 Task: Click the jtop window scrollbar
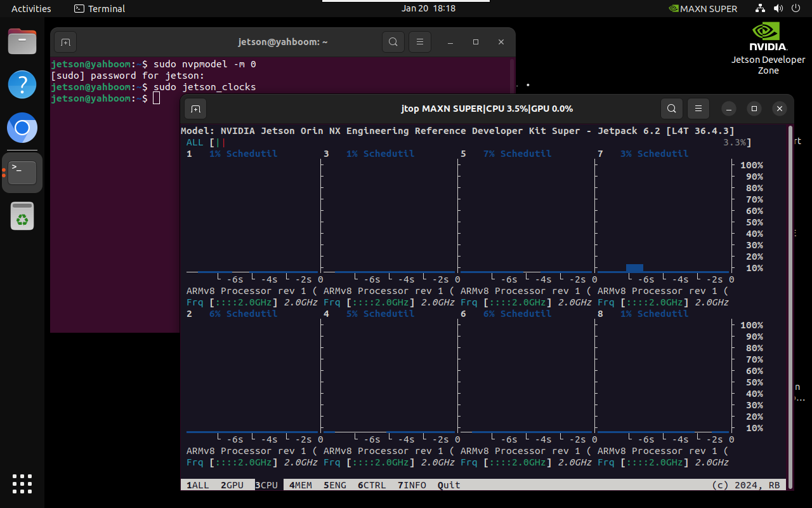pyautogui.click(x=790, y=307)
